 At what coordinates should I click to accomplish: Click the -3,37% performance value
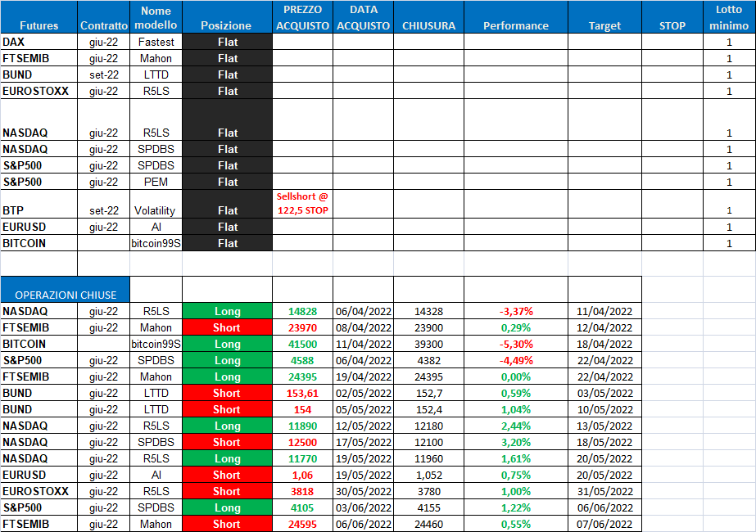(516, 311)
